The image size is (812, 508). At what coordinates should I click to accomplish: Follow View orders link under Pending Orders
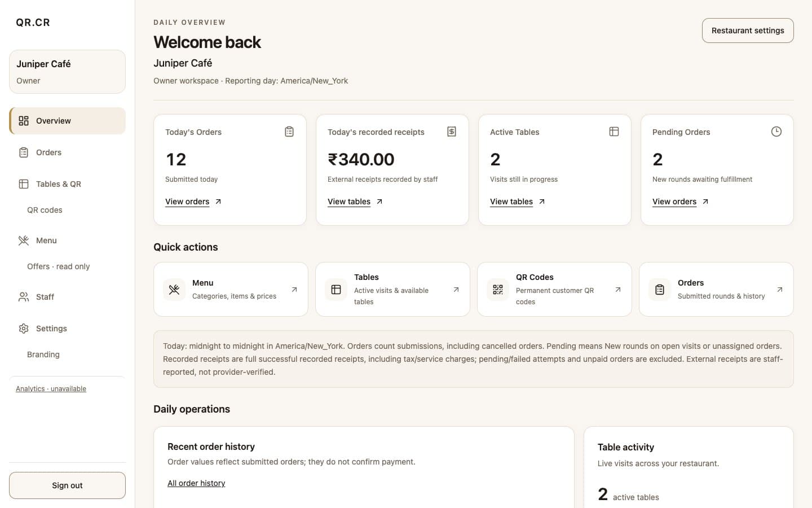tap(681, 202)
